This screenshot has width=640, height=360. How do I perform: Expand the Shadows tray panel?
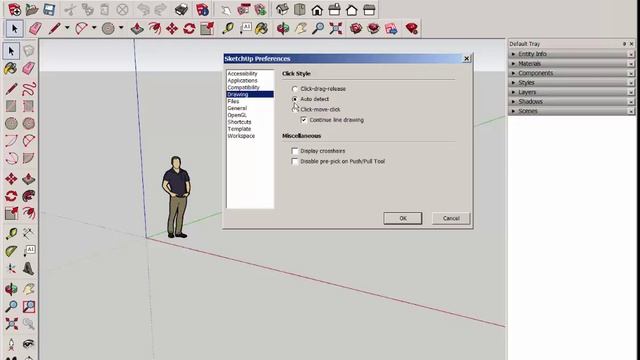tap(571, 101)
